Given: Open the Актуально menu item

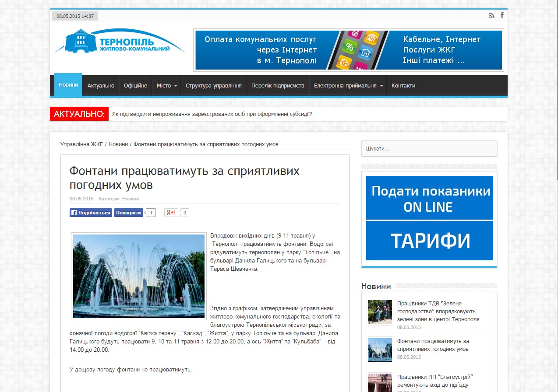Looking at the screenshot, I should pyautogui.click(x=101, y=85).
